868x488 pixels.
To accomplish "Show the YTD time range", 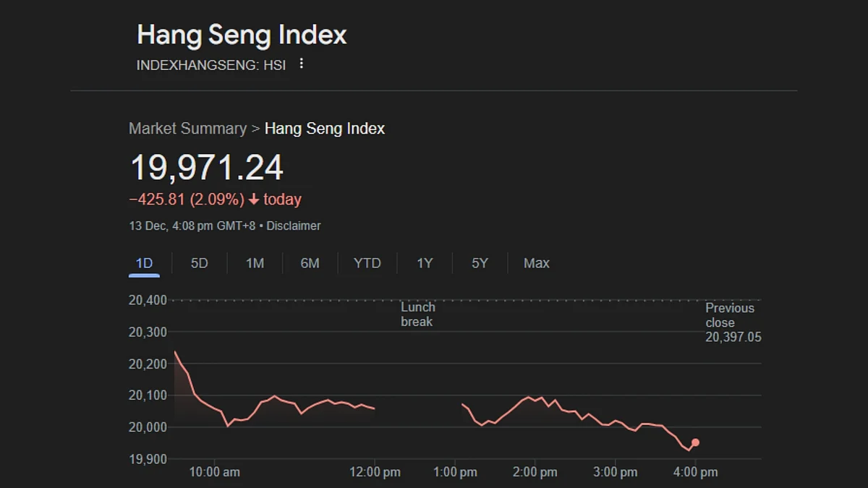I will tap(367, 263).
